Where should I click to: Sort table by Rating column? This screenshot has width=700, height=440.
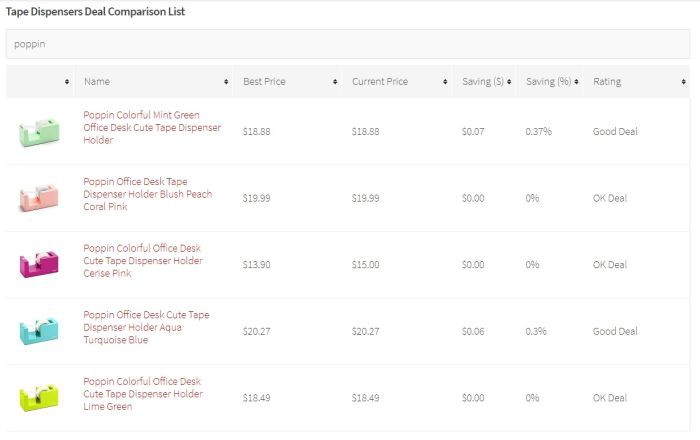[x=637, y=82]
